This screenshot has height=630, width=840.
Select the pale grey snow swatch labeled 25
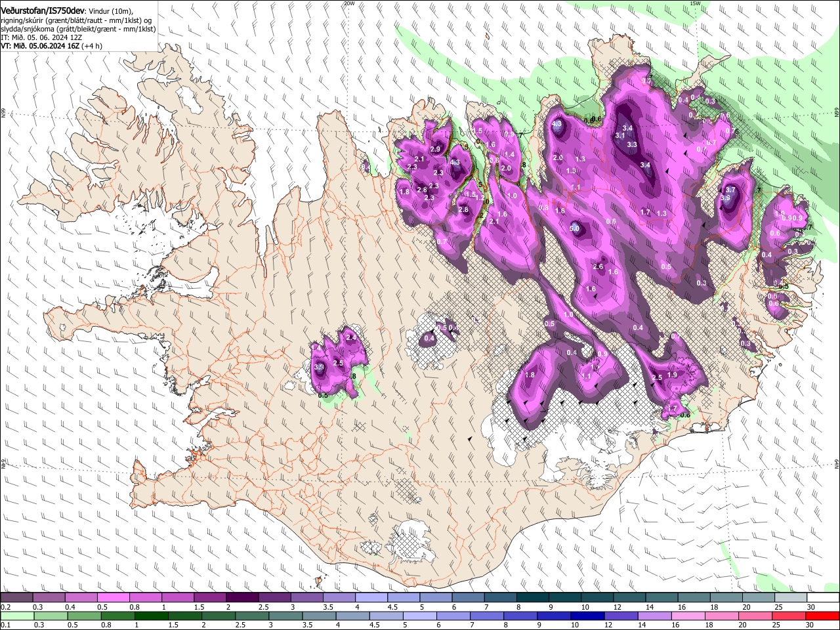tap(790, 598)
